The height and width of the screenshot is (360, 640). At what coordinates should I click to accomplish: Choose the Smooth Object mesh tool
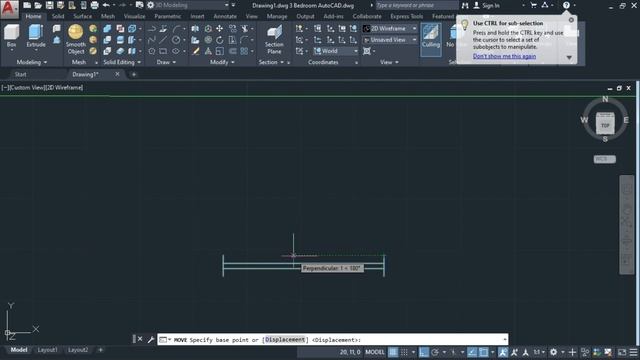tap(76, 39)
